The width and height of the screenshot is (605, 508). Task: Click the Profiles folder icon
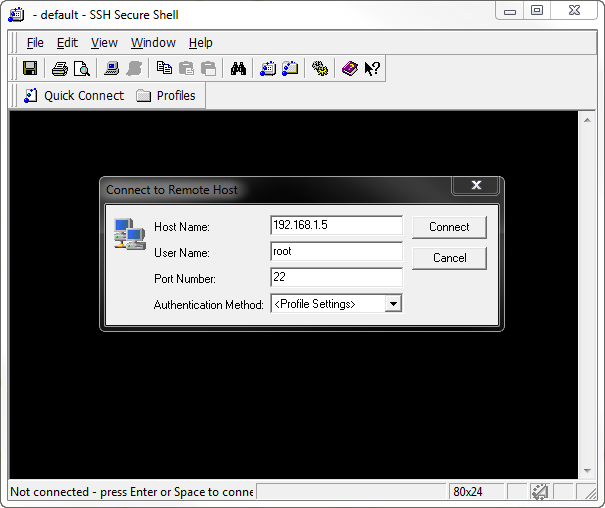[x=144, y=96]
